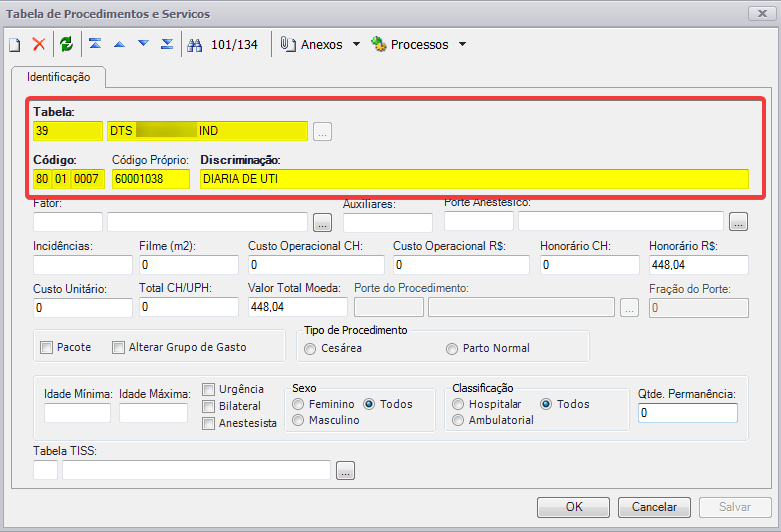Click the Filme (m2) input field
The width and height of the screenshot is (781, 532).
tap(189, 265)
